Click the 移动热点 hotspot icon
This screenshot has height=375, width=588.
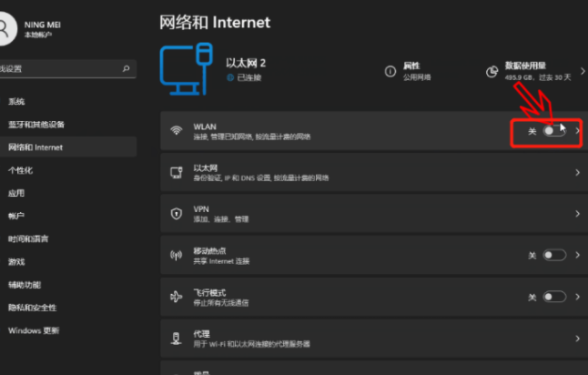click(176, 255)
